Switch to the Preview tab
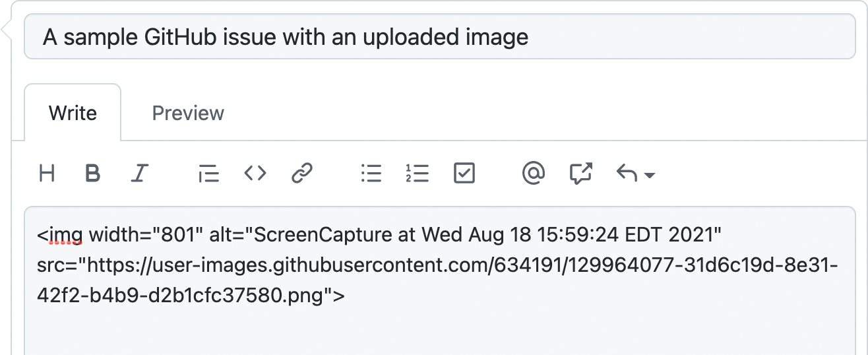 coord(188,113)
